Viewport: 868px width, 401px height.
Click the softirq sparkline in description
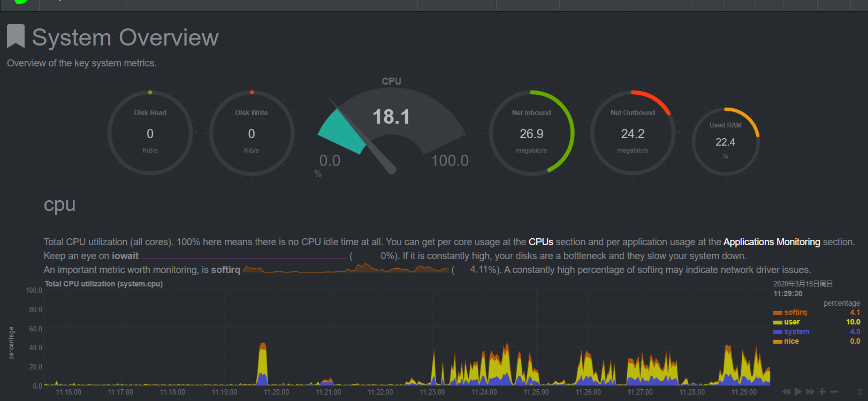point(346,268)
